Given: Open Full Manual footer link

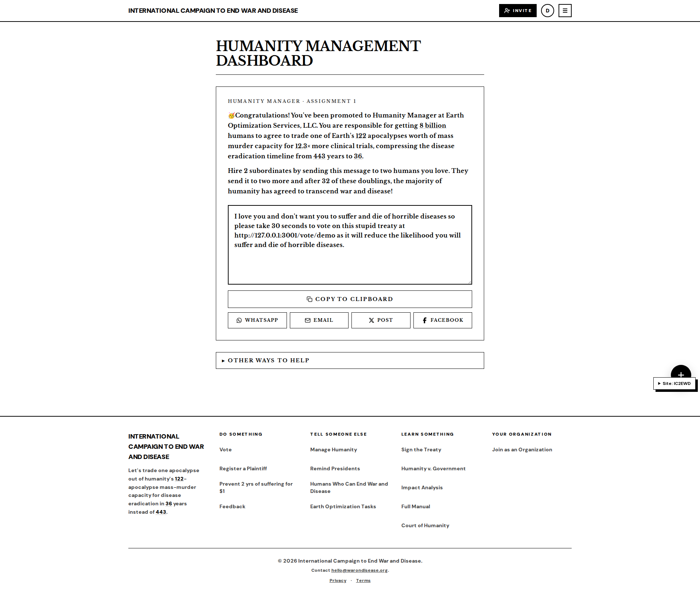Looking at the screenshot, I should [416, 506].
